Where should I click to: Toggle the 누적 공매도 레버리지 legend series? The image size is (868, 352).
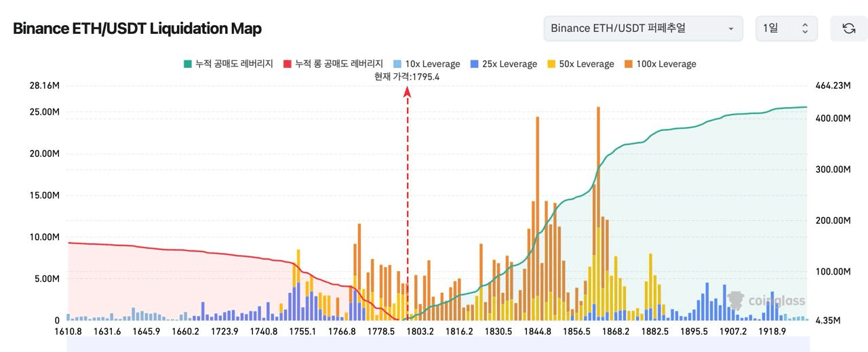point(229,64)
